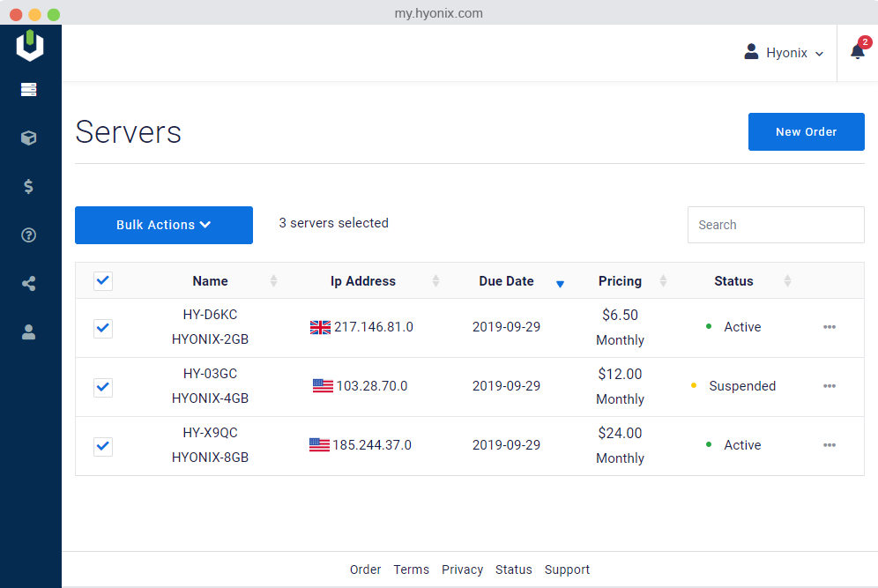Open the Hyonix user account dropdown
This screenshot has width=878, height=588.
point(784,53)
